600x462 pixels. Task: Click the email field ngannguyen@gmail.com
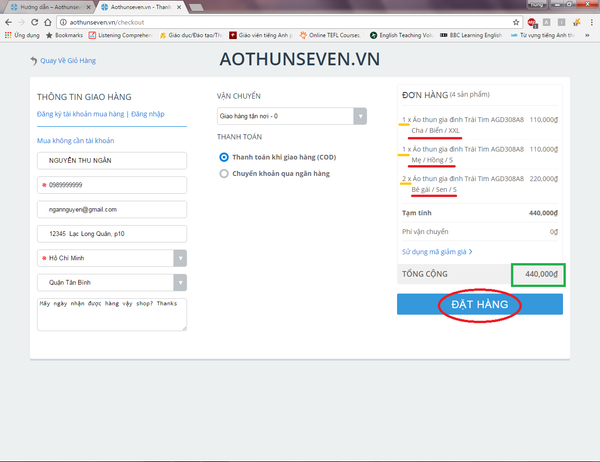pyautogui.click(x=112, y=209)
